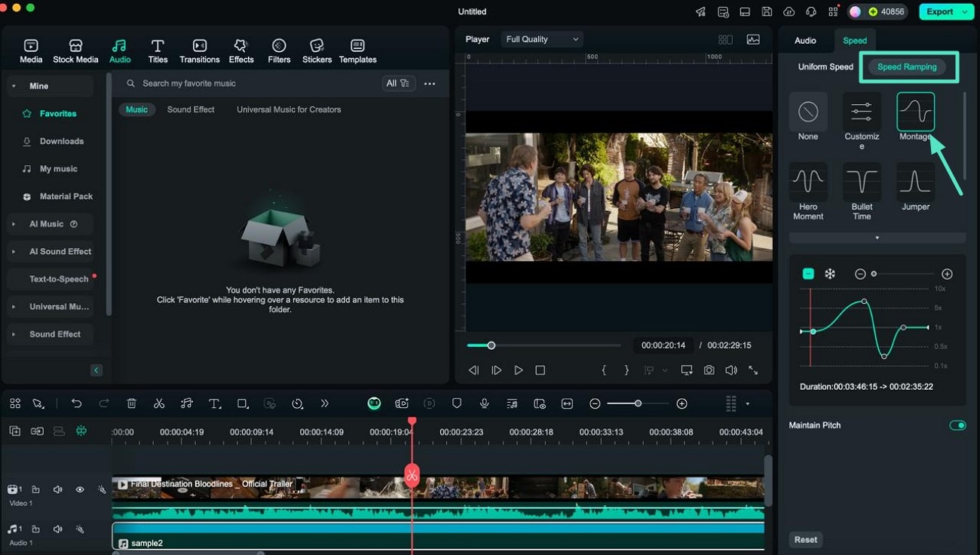Open the Full Quality dropdown
The height and width of the screenshot is (555, 980).
click(541, 39)
